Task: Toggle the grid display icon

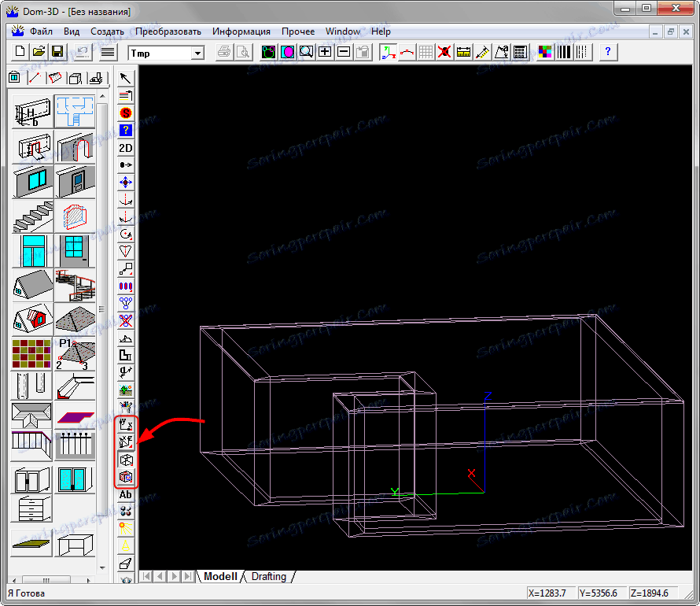Action: click(426, 52)
